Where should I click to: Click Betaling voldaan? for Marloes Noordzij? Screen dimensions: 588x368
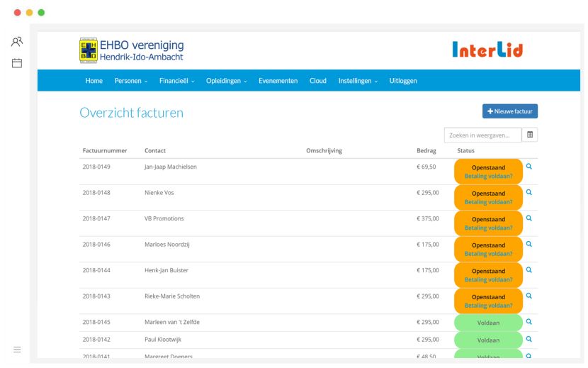click(x=488, y=254)
